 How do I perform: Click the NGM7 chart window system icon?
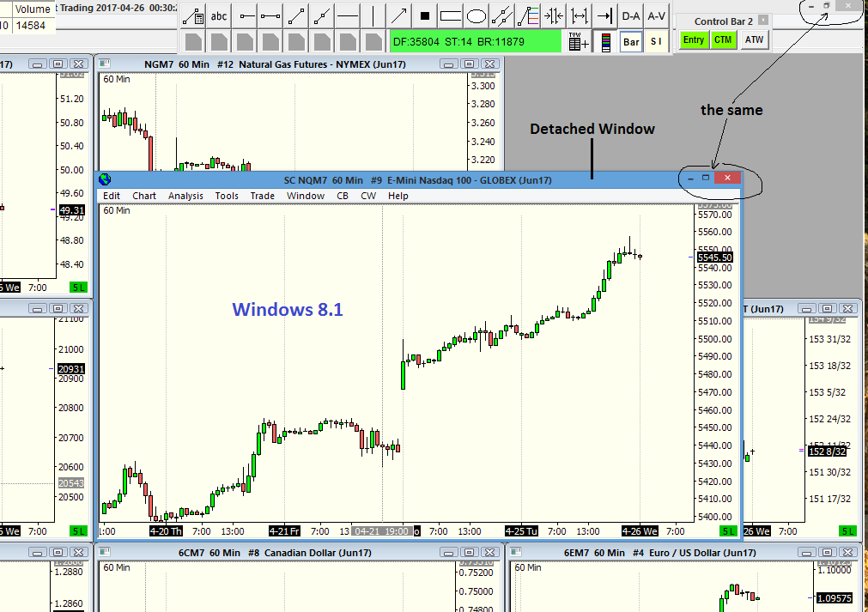[105, 64]
